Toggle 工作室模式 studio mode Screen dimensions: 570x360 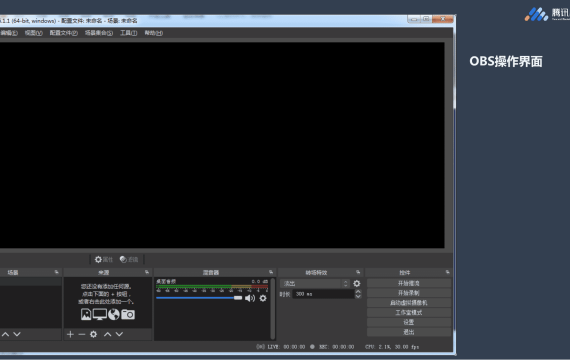click(x=409, y=312)
